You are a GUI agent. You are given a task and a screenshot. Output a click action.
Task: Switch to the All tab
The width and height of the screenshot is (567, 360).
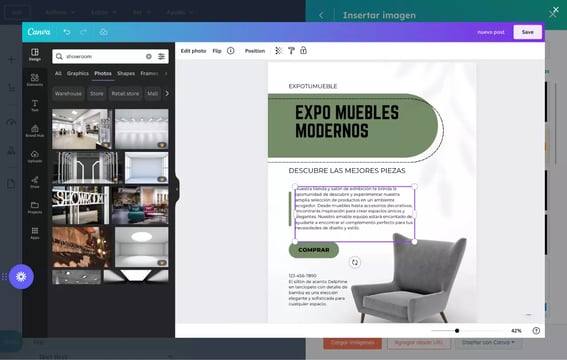[x=58, y=73]
